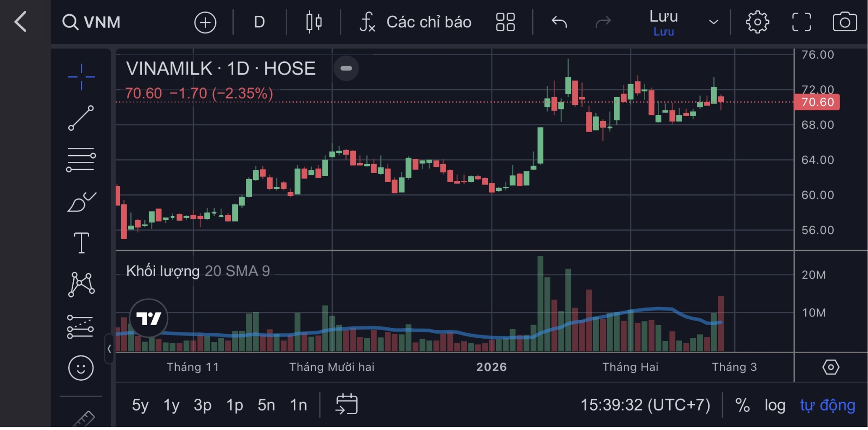Click the back arrow to leave chart
The width and height of the screenshot is (868, 430).
(21, 22)
